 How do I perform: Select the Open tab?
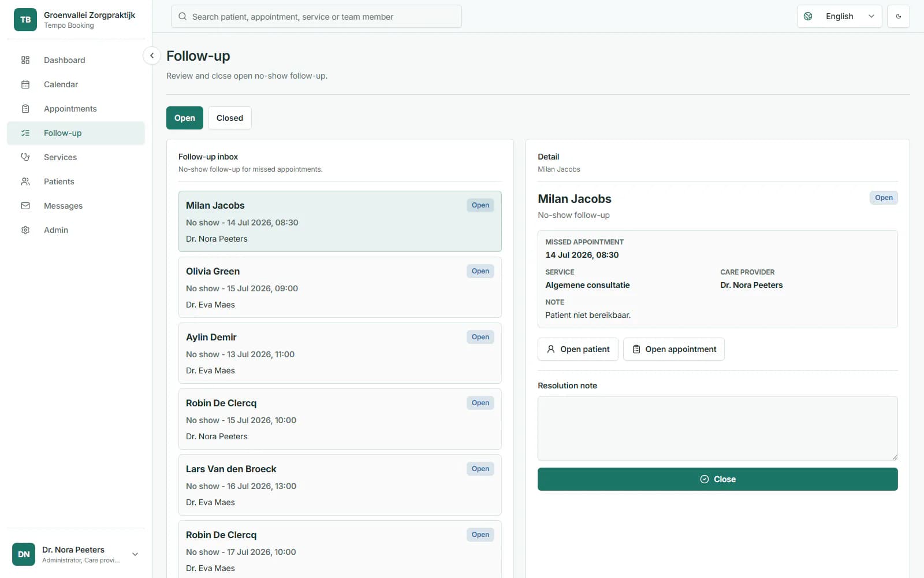coord(185,118)
